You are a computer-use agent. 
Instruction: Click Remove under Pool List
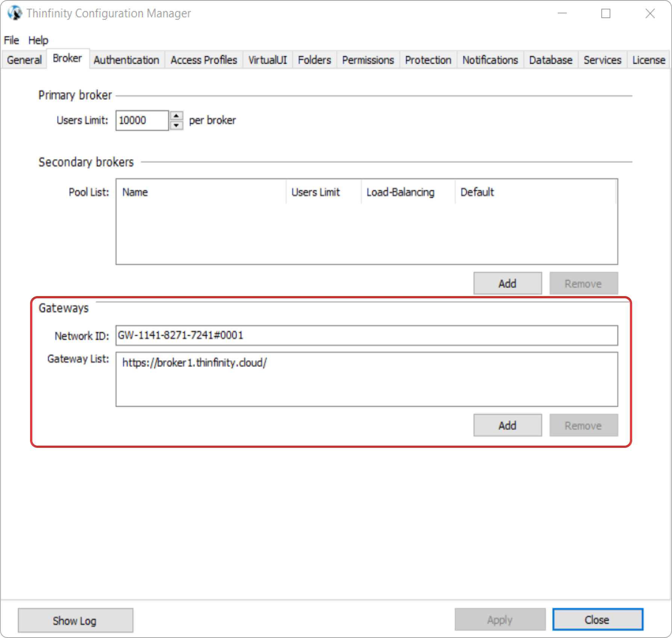[583, 283]
